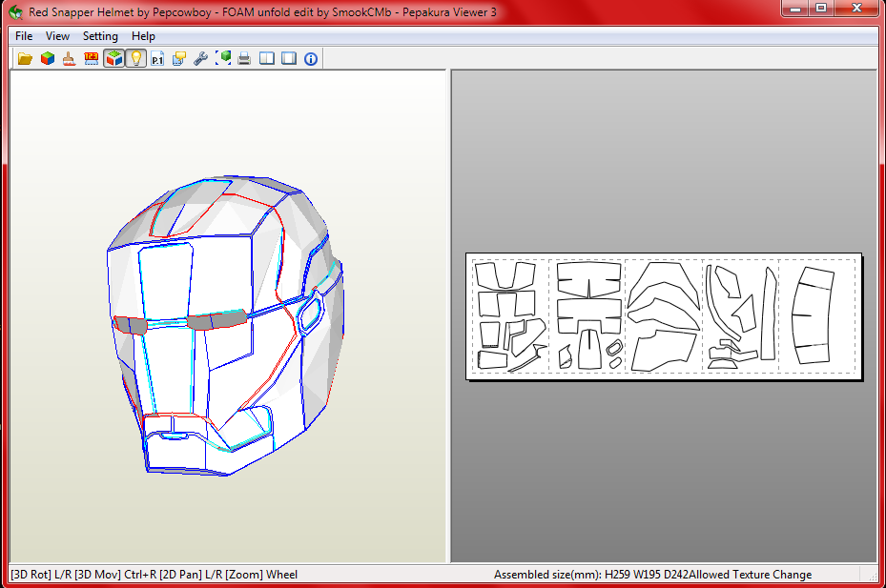This screenshot has height=588, width=886.
Task: Open a file with the folder icon
Action: coord(25,59)
